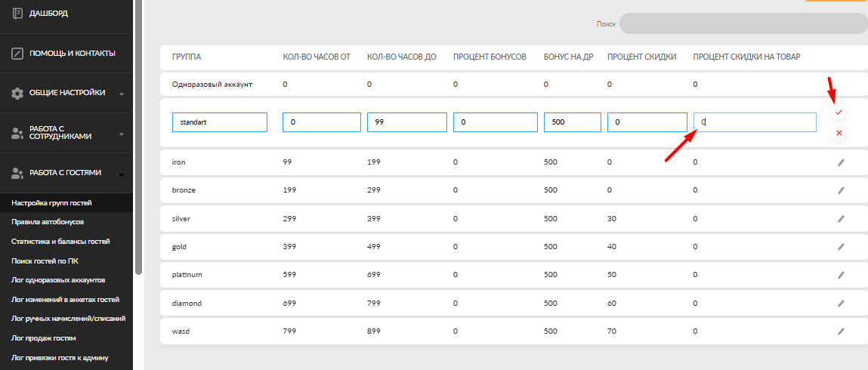Click discount value 60 in diamond row
The height and width of the screenshot is (370, 868).
point(612,303)
